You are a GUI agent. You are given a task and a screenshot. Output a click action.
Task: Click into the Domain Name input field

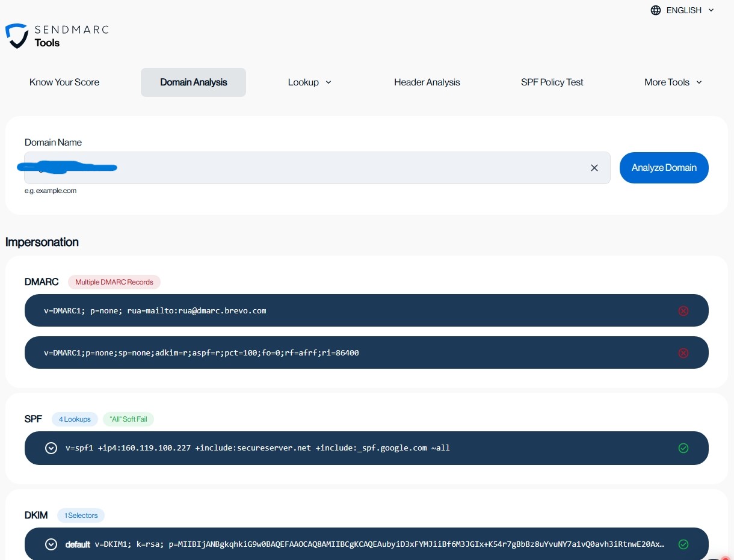pos(317,168)
